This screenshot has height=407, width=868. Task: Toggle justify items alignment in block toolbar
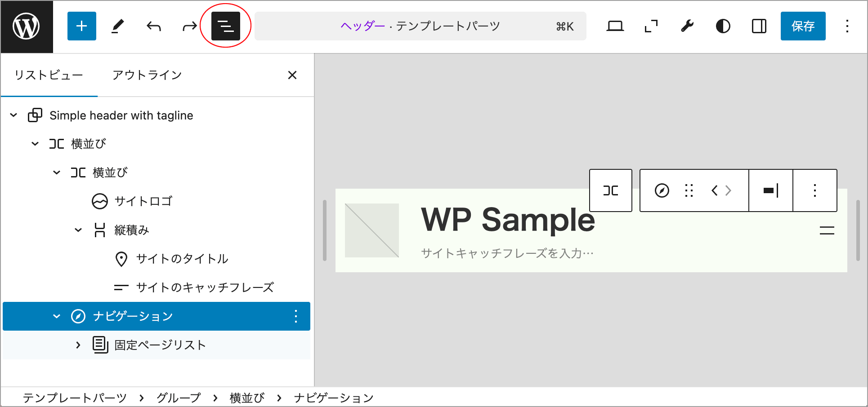coord(770,190)
